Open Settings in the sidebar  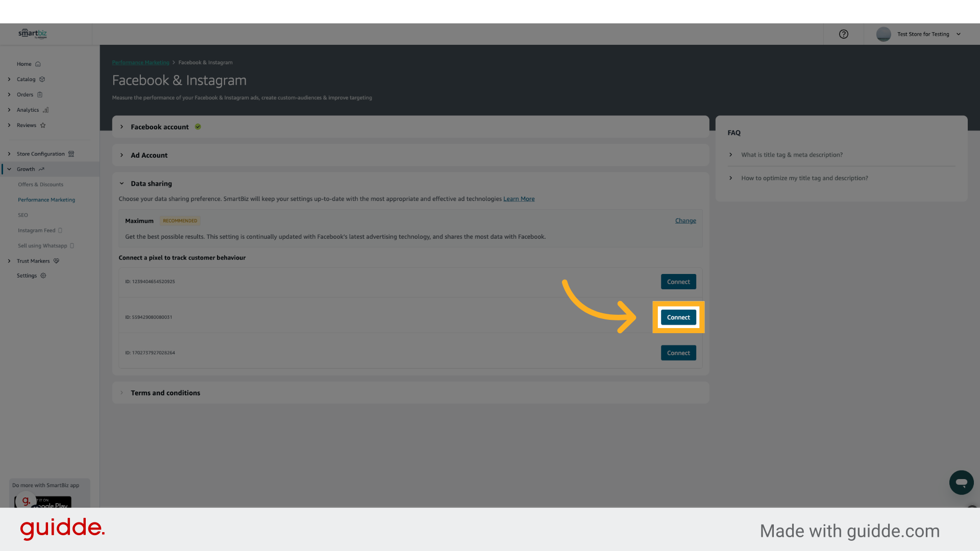coord(27,275)
